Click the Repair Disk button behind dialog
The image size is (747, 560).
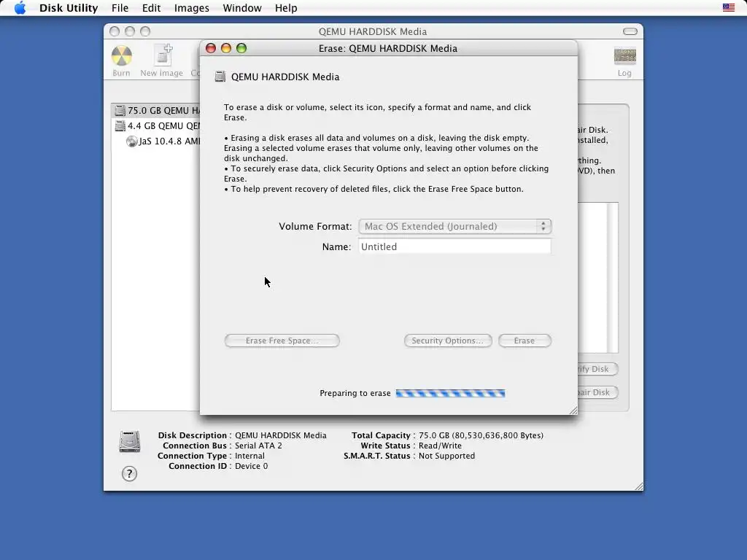[598, 392]
